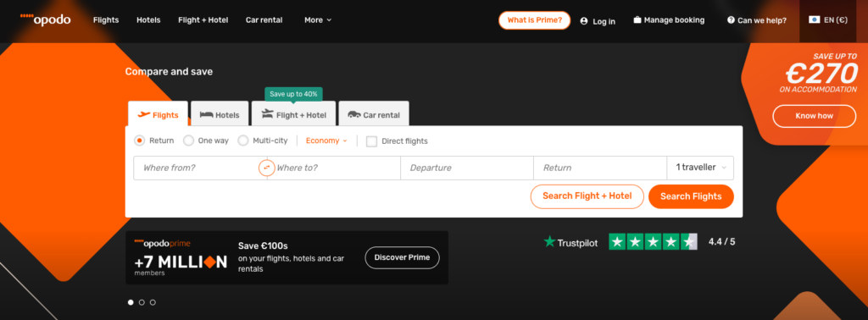This screenshot has width=868, height=320.
Task: Click the Departure date field
Action: click(x=467, y=168)
